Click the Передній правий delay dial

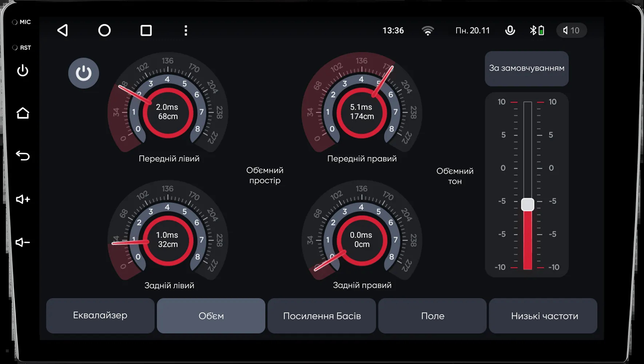(362, 112)
